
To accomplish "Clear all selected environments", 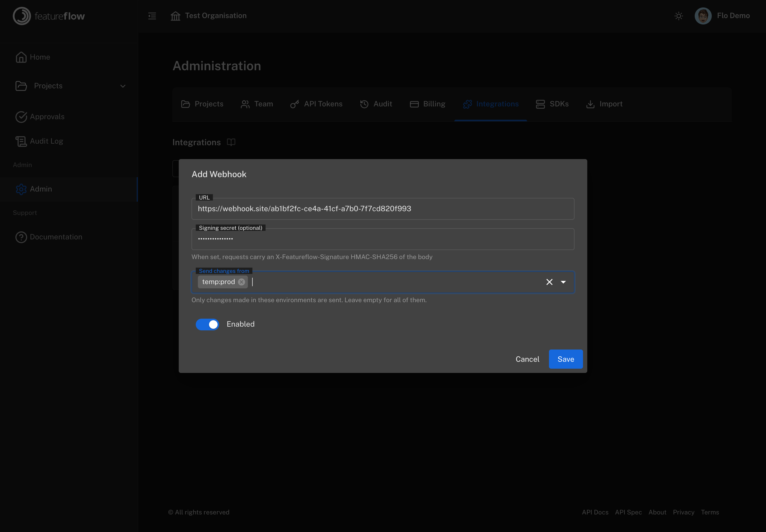I will click(549, 282).
